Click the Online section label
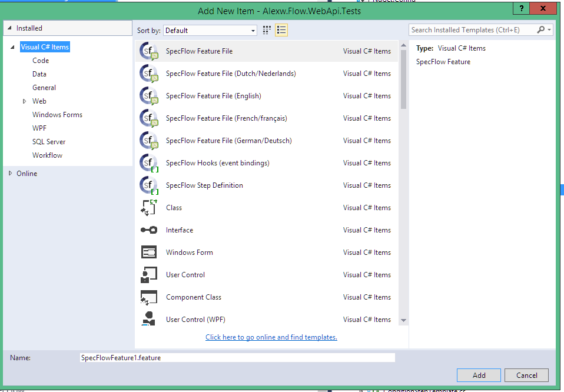 click(x=26, y=174)
